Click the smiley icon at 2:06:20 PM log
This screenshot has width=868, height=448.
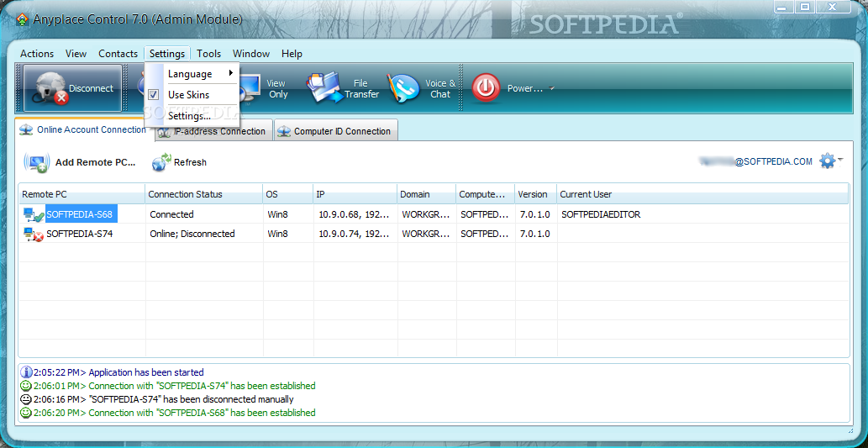(26, 413)
